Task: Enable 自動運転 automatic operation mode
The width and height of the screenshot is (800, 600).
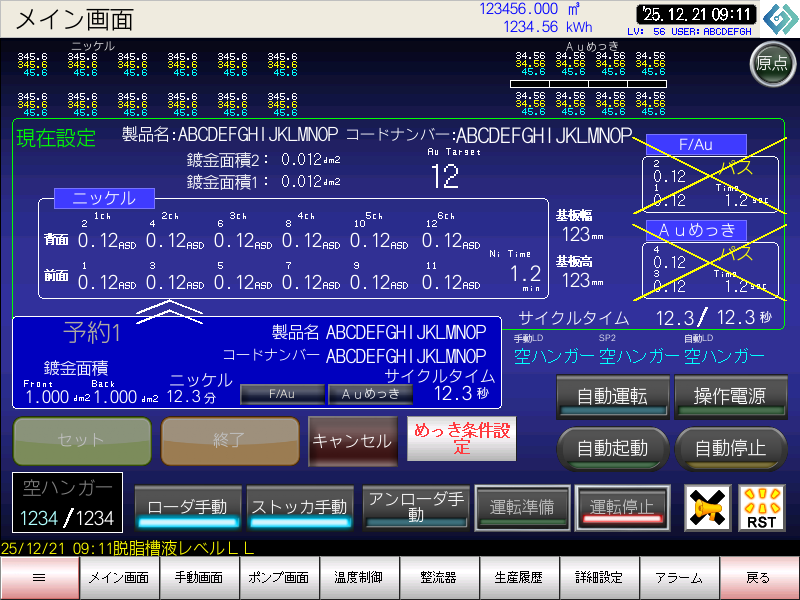Action: [x=612, y=396]
